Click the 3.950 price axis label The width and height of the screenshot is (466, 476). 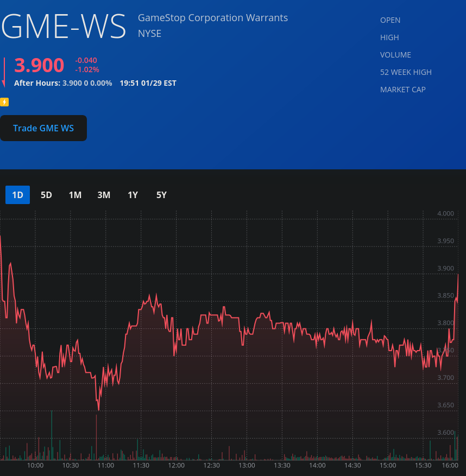click(445, 241)
